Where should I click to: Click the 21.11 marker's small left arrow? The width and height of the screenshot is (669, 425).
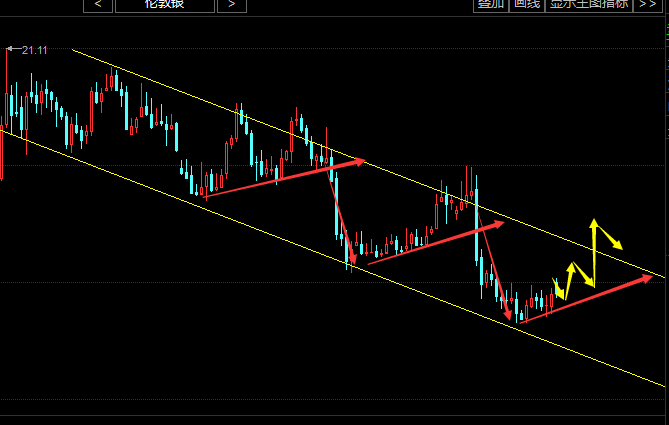[x=11, y=48]
